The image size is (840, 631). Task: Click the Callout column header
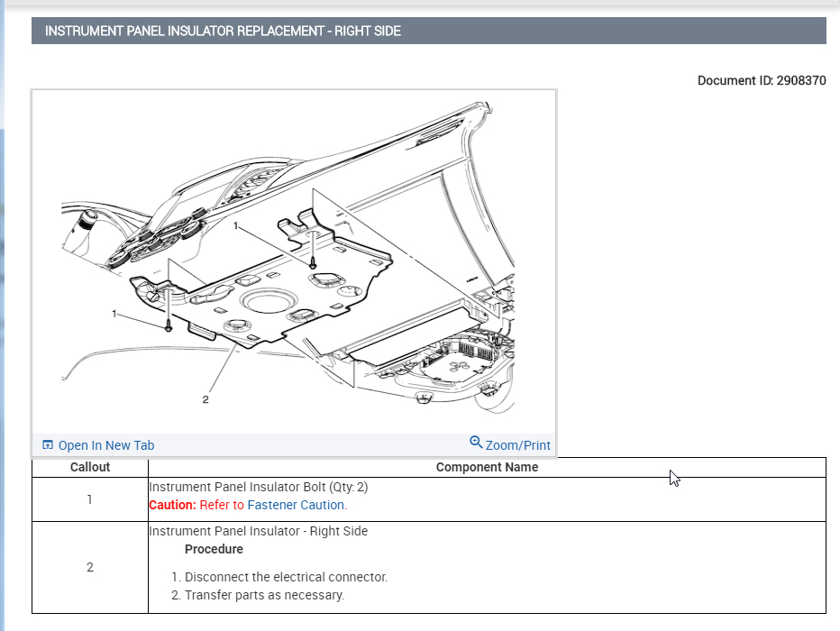90,467
